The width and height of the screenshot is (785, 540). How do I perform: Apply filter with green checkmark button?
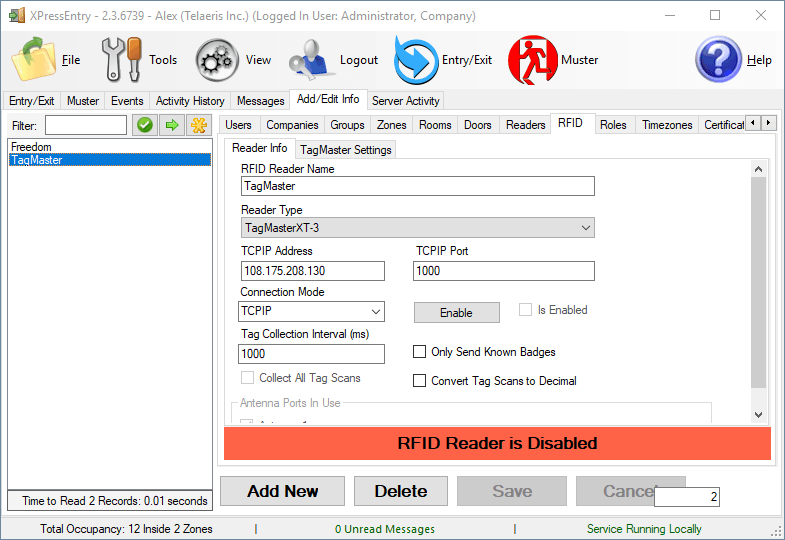click(x=145, y=125)
